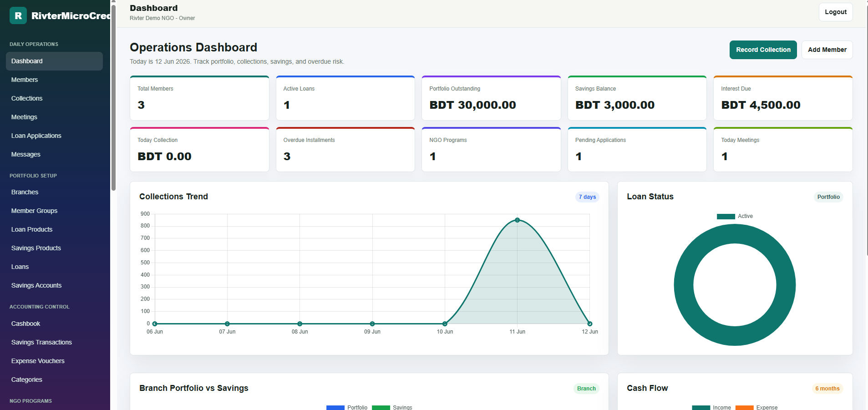
Task: Click the 11 Jun peak data point
Action: click(517, 220)
